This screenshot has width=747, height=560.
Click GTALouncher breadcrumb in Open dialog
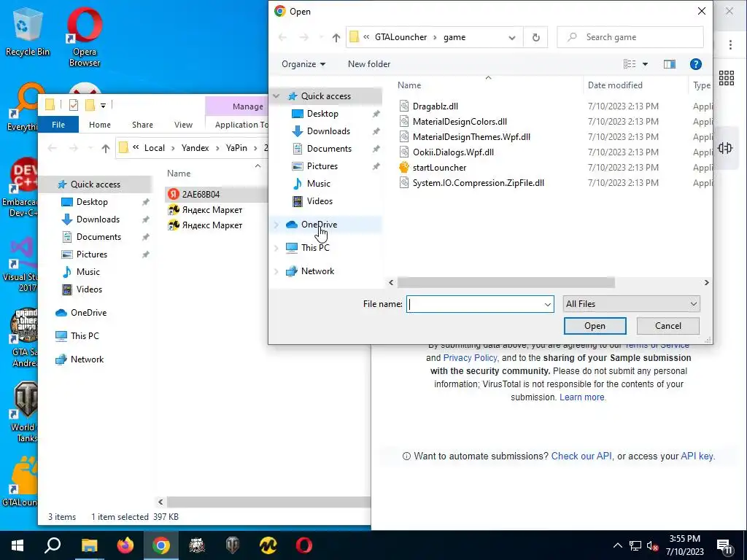click(400, 37)
